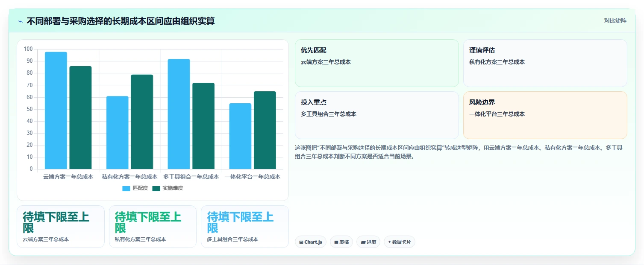644x265 pixels.
Task: Click the diamond icon in 数据卡片 chip
Action: click(389, 242)
